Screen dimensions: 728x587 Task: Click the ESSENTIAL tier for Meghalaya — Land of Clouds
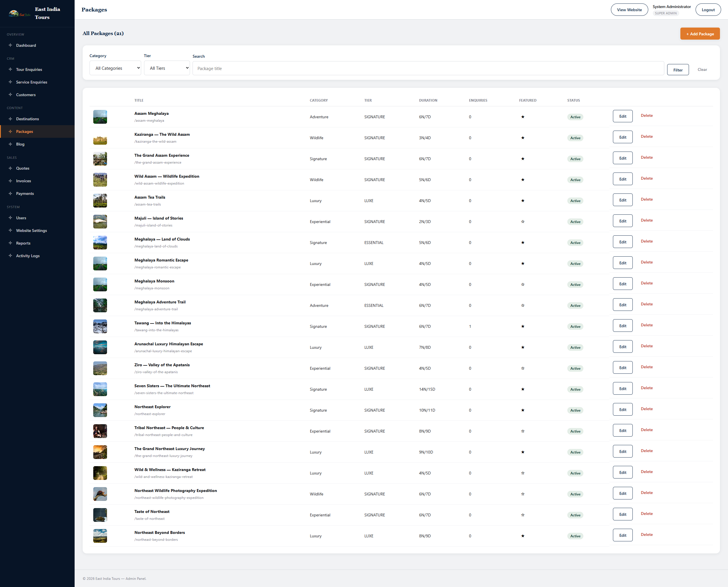373,243
